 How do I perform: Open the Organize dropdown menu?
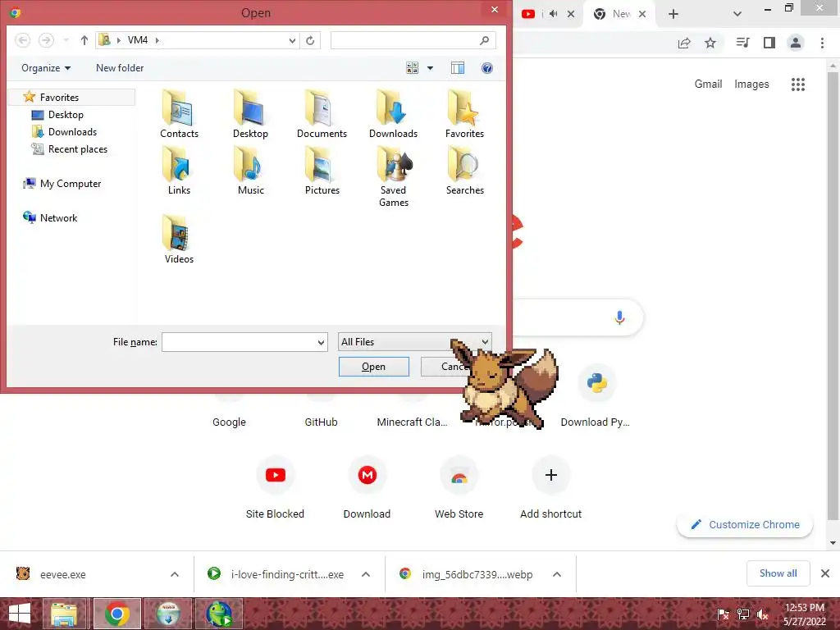[46, 68]
